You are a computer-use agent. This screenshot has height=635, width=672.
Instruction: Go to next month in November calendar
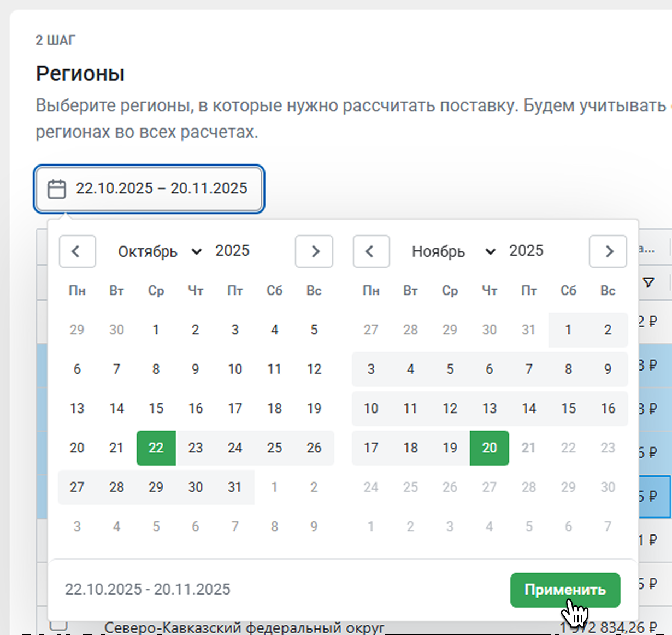(x=608, y=251)
